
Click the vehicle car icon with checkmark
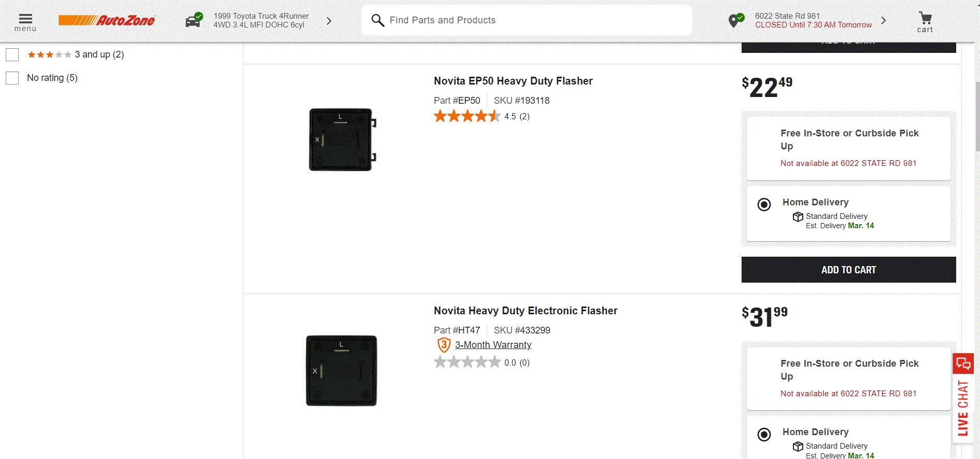pos(194,21)
